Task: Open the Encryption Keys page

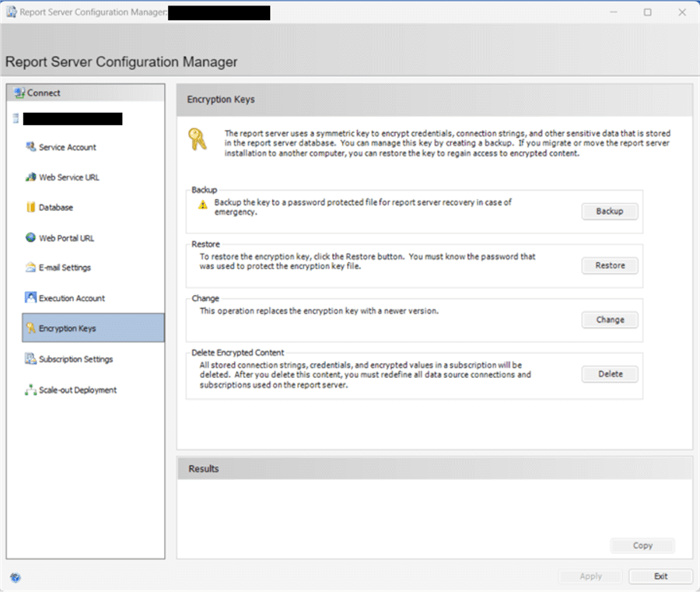Action: (67, 328)
